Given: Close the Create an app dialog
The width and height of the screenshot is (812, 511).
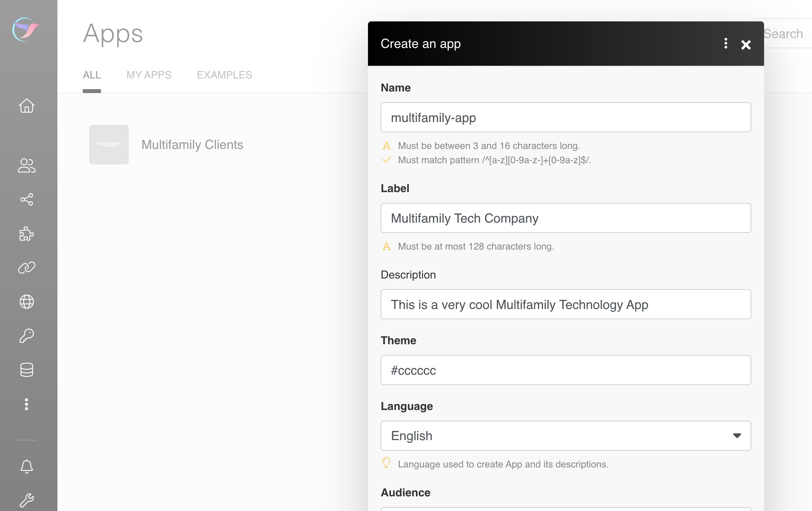Looking at the screenshot, I should (x=746, y=45).
